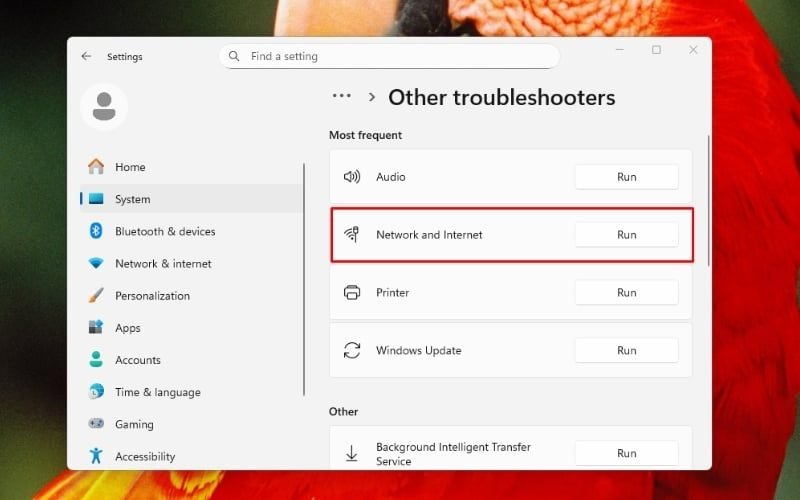Run the Windows Update troubleshooter

(627, 350)
